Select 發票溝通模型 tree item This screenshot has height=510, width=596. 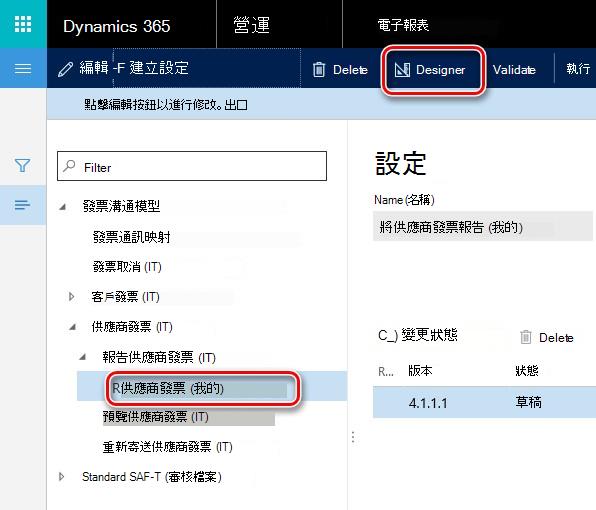tap(122, 206)
